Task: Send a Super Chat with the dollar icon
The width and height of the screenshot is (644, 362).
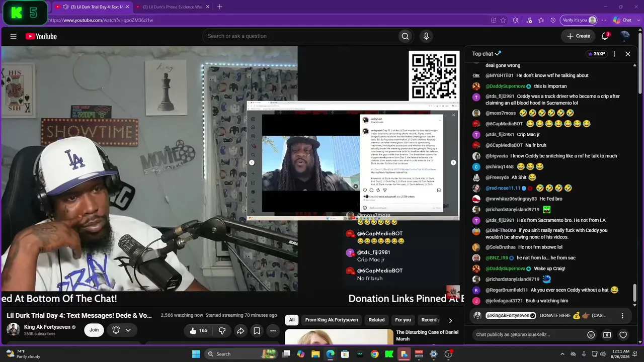Action: tap(607, 335)
